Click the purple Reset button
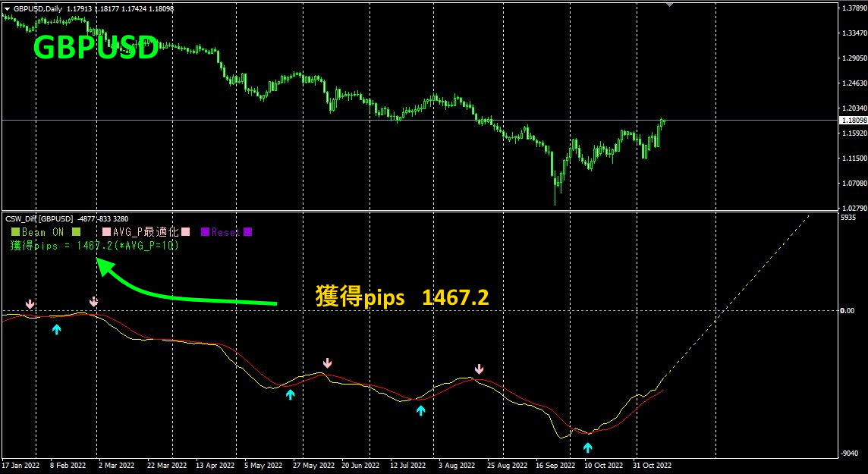 [x=226, y=232]
